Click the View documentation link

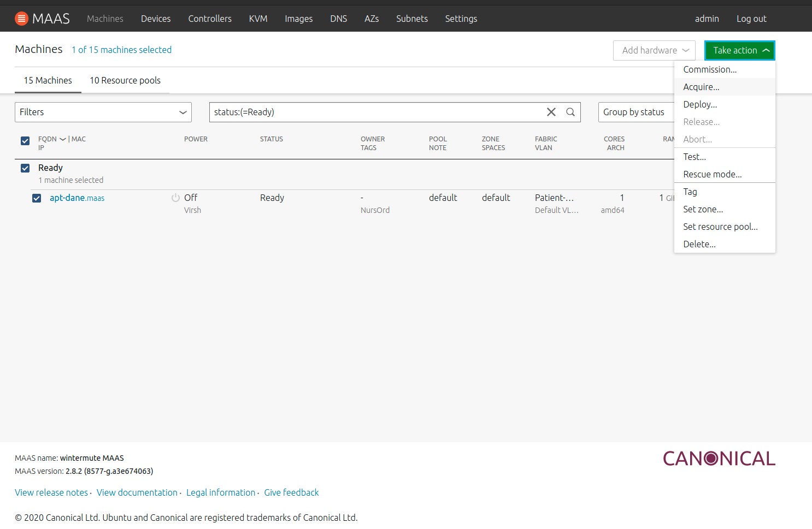137,492
